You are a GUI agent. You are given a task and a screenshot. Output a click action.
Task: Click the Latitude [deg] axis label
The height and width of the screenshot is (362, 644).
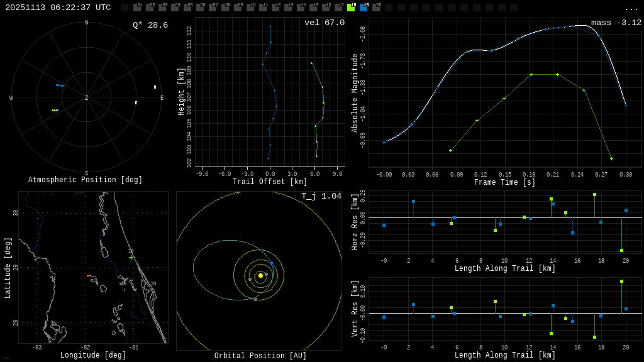coord(8,268)
